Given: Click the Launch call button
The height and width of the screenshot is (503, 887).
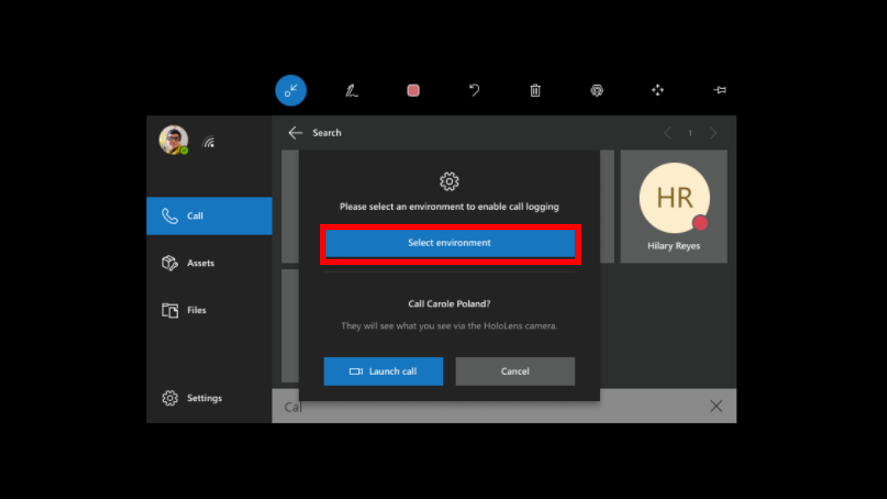Looking at the screenshot, I should pos(383,371).
